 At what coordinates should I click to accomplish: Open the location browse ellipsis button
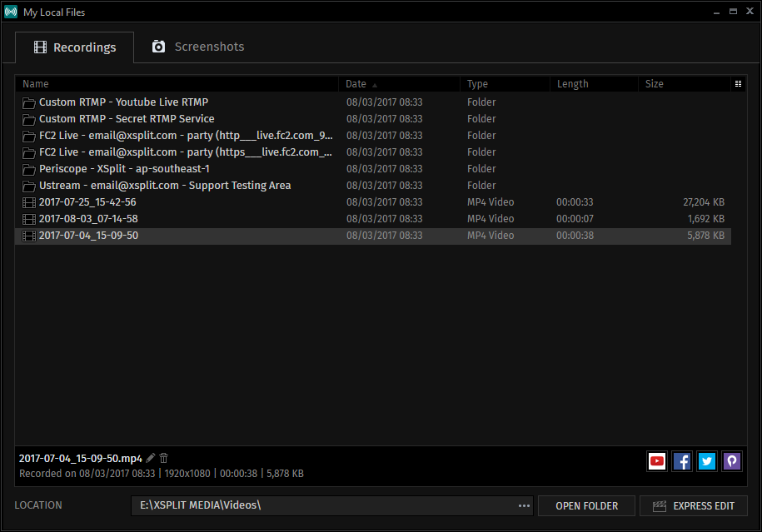pos(524,505)
